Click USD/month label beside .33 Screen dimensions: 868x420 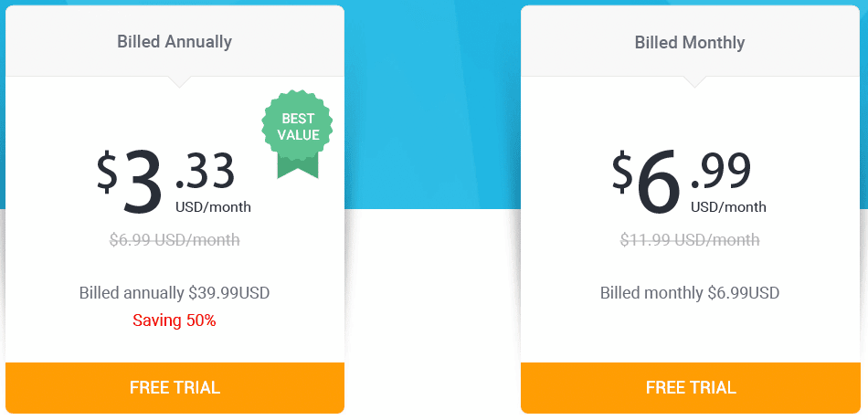click(213, 207)
